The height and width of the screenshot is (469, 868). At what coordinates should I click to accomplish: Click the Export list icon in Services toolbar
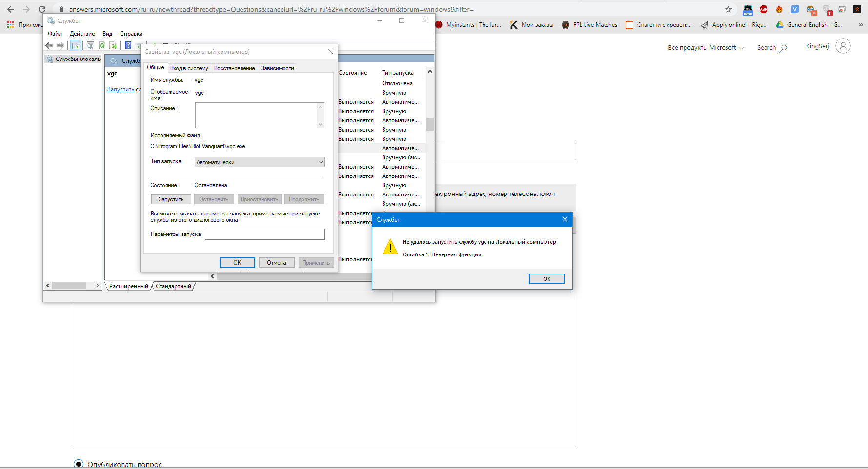[113, 45]
